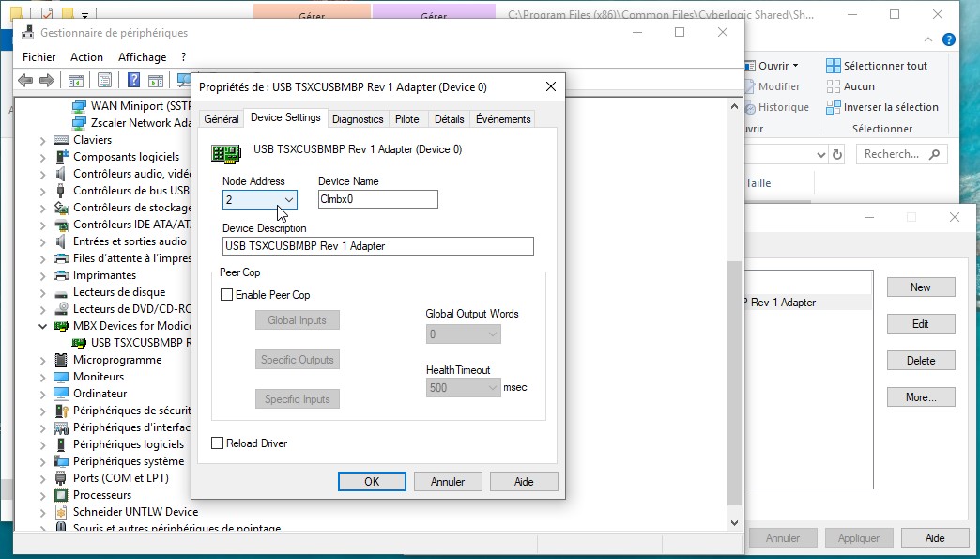The height and width of the screenshot is (559, 980).
Task: Switch to the Général tab
Action: pyautogui.click(x=222, y=118)
